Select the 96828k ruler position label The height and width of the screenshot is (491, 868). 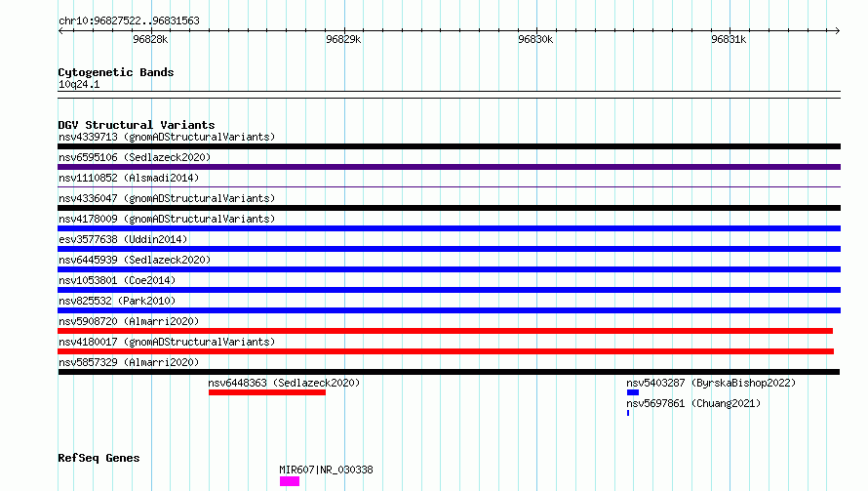click(x=150, y=39)
